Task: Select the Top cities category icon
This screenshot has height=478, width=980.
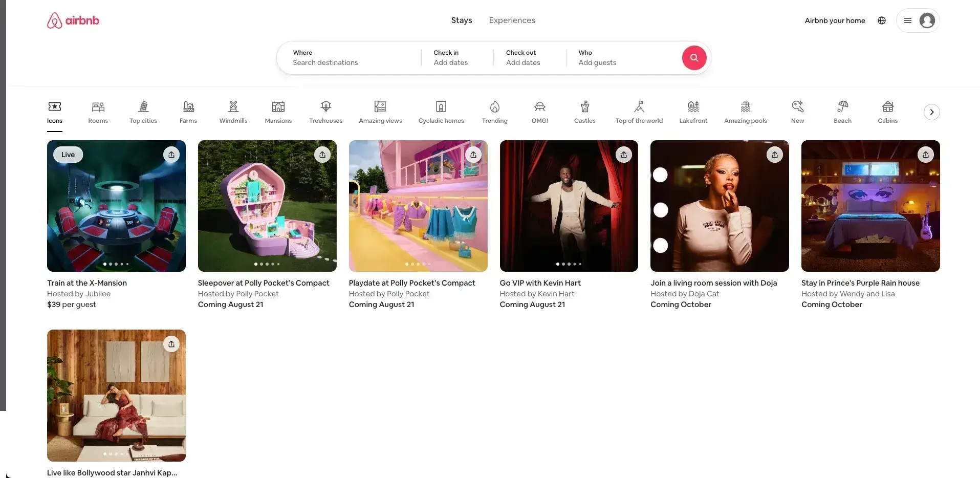Action: point(143,112)
